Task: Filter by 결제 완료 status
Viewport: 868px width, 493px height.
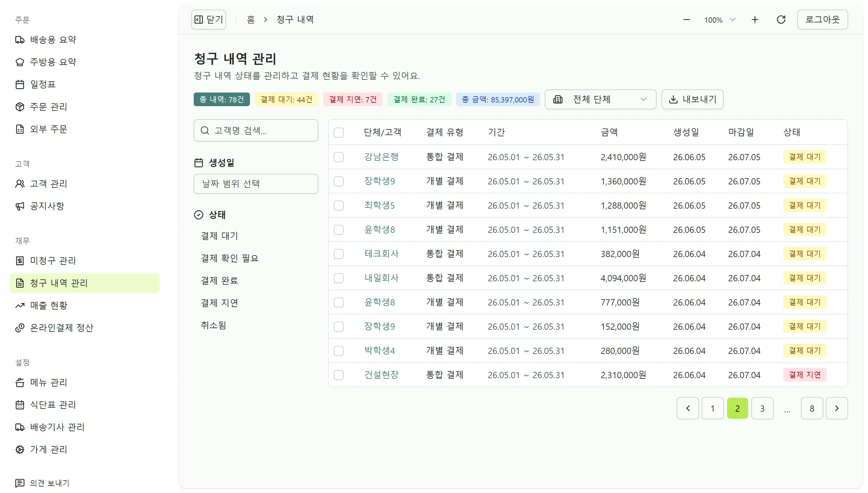Action: pos(219,280)
